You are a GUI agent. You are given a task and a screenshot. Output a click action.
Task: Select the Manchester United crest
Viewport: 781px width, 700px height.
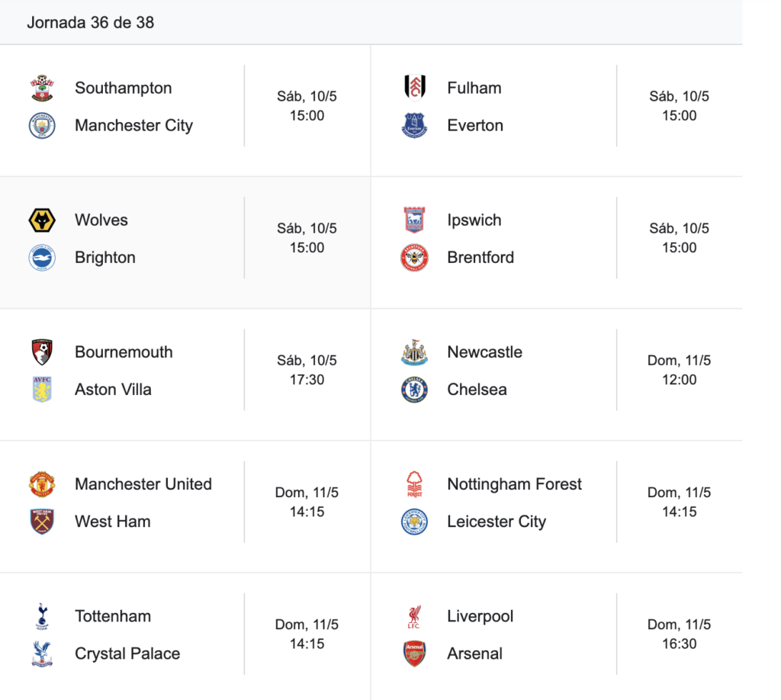click(x=42, y=484)
